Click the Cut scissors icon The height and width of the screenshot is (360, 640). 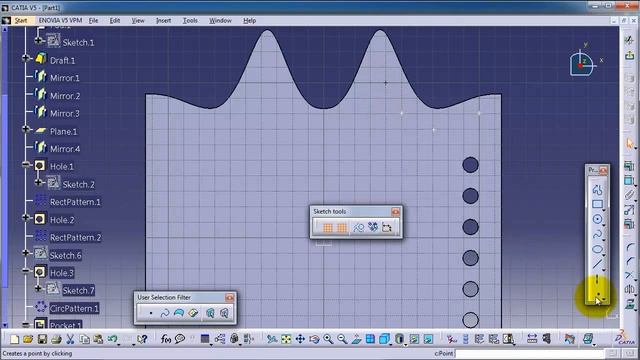tap(70, 339)
